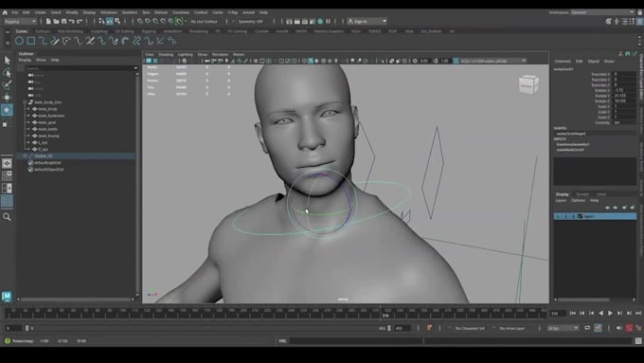This screenshot has height=363, width=644.
Task: Click the Undo arrow icon
Action: click(72, 21)
